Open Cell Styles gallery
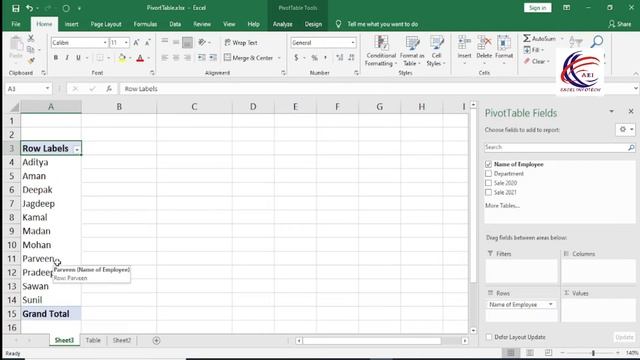Viewport: 640px width, 360px height. click(x=436, y=51)
